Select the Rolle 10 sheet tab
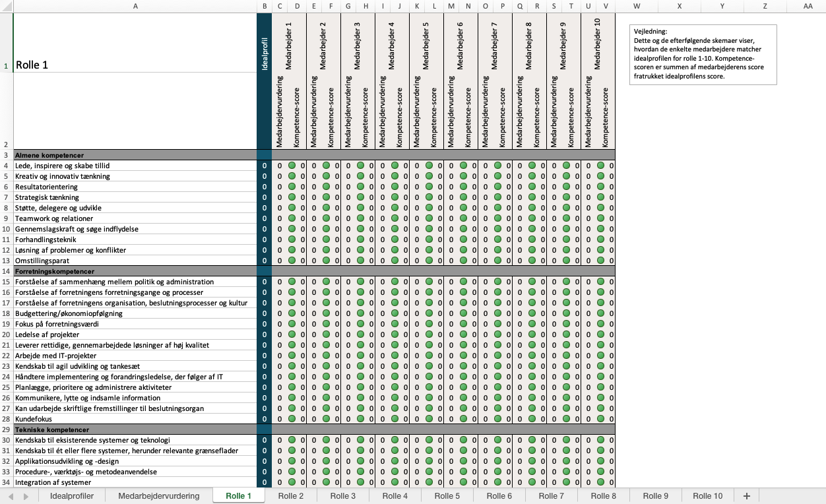The height and width of the screenshot is (504, 826). (x=707, y=496)
